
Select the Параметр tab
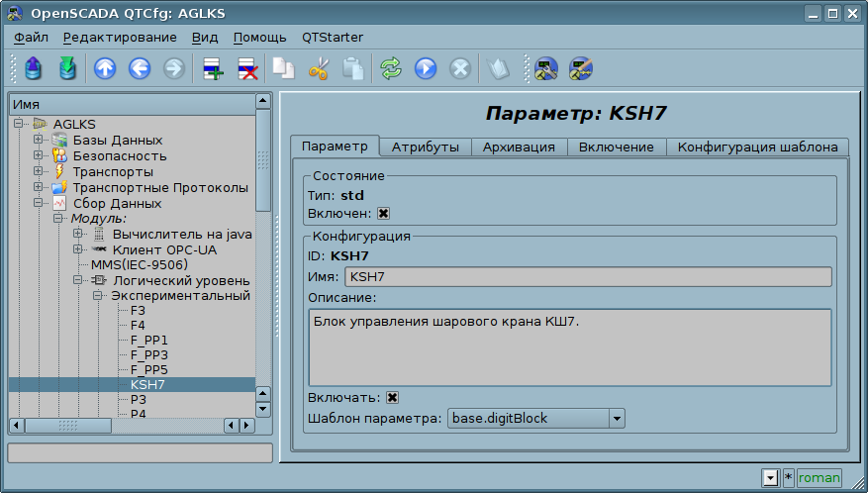coord(335,146)
